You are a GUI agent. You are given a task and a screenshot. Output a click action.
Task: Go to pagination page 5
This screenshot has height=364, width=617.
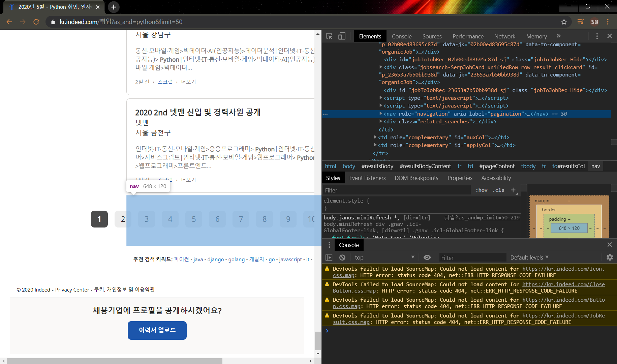point(194,219)
